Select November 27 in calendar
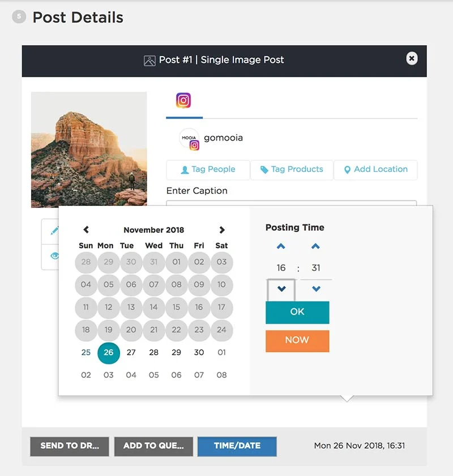 131,352
